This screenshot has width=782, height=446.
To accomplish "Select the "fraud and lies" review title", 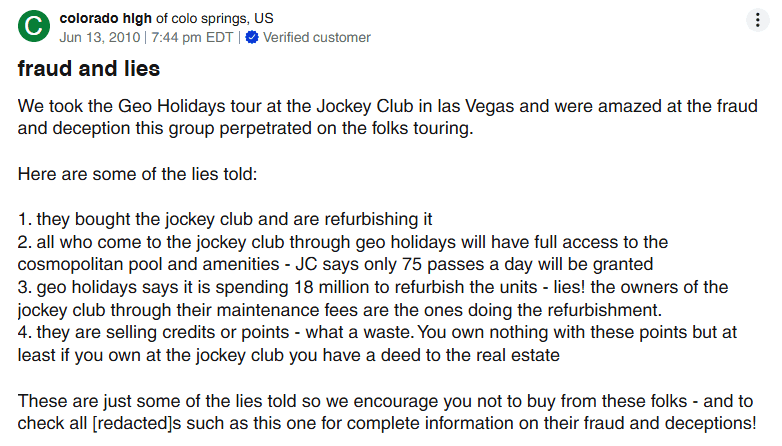I will pos(88,71).
